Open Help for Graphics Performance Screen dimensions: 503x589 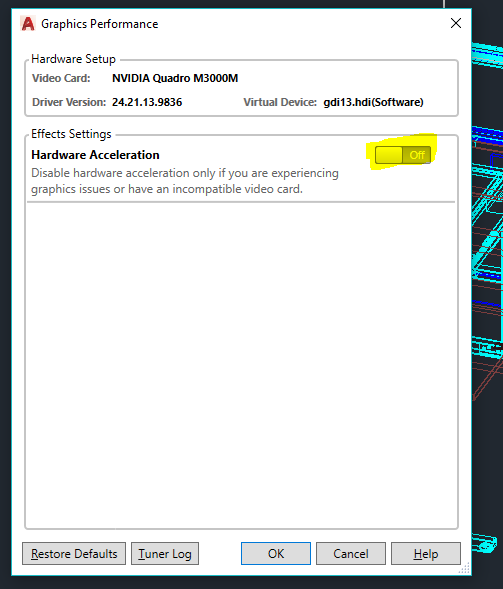point(426,554)
